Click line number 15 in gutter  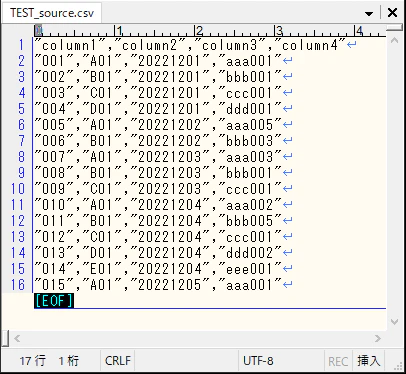click(18, 269)
